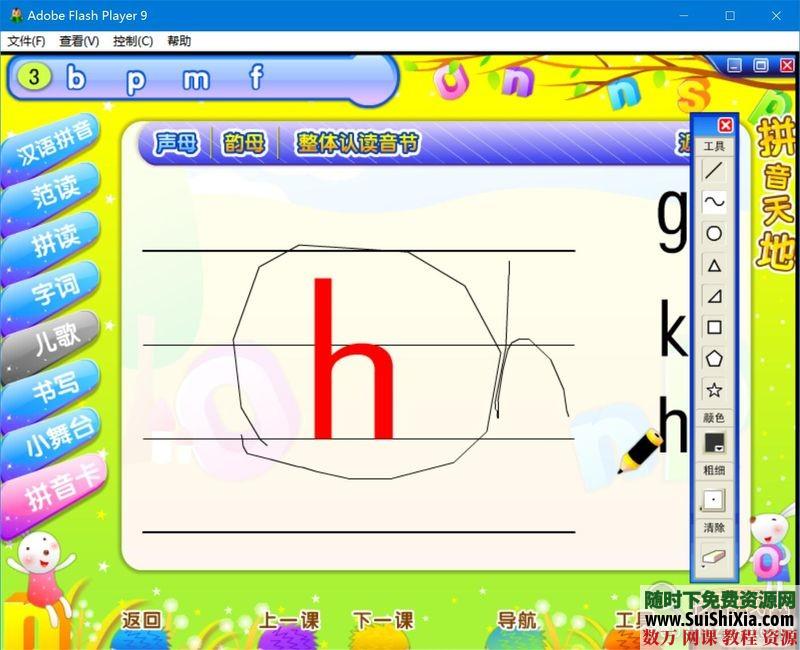Image resolution: width=800 pixels, height=650 pixels.
Task: Open the 文件(F) menu
Action: (26, 41)
